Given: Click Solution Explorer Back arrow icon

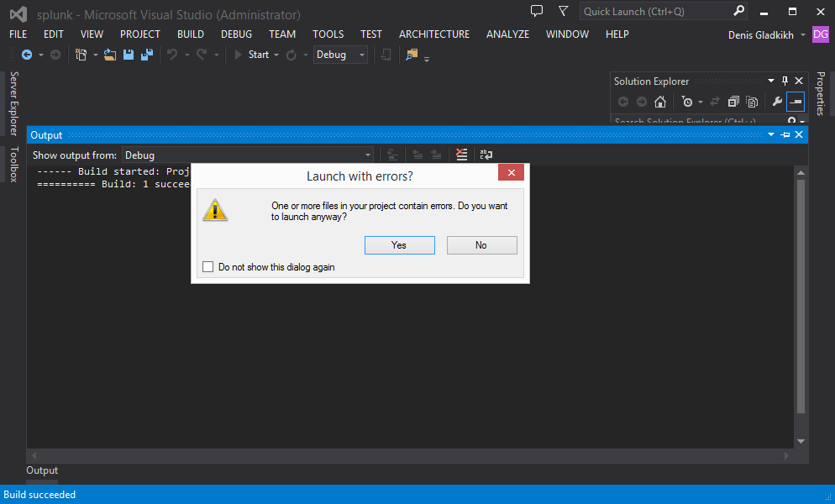Looking at the screenshot, I should pyautogui.click(x=623, y=102).
